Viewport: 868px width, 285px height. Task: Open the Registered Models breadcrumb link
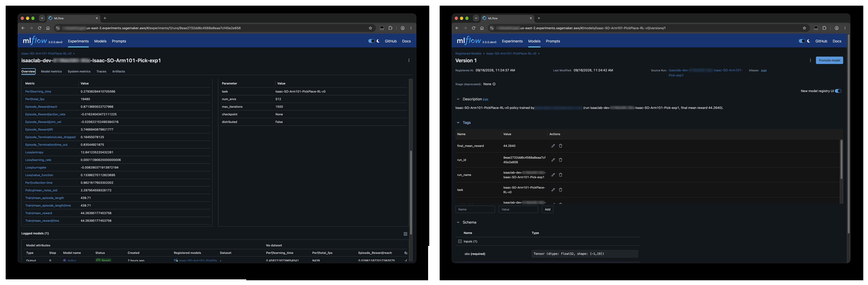(468, 53)
